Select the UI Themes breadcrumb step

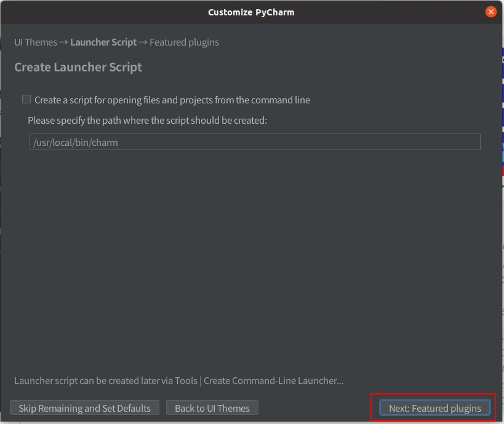coord(36,42)
